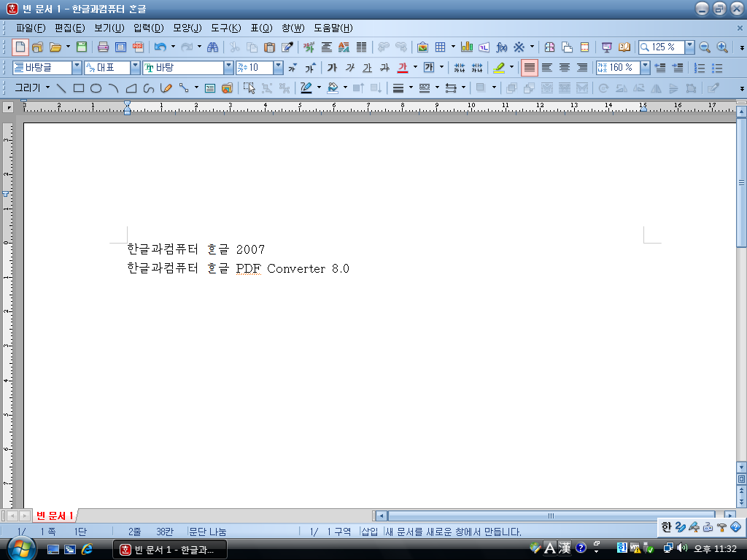The image size is (747, 560).
Task: Select the 빈 문서 1 taskbar button
Action: pyautogui.click(x=169, y=550)
